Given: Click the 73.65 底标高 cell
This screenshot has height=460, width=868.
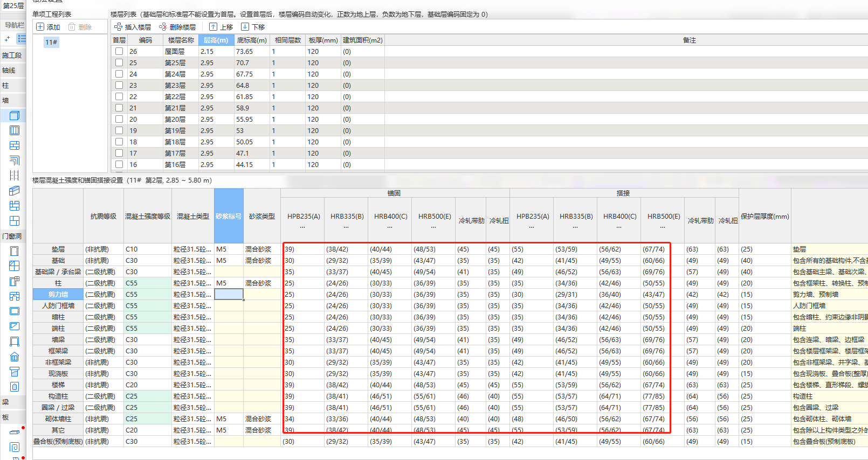Looking at the screenshot, I should pos(252,51).
